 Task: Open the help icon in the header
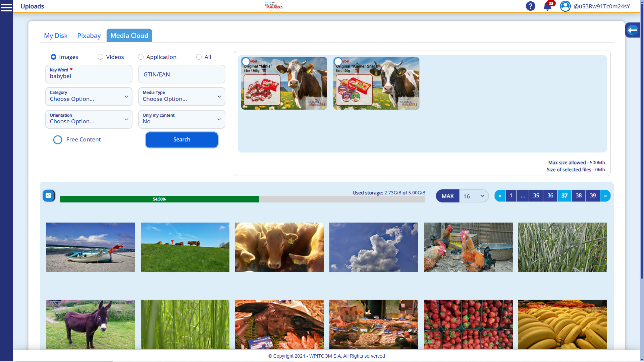point(530,6)
